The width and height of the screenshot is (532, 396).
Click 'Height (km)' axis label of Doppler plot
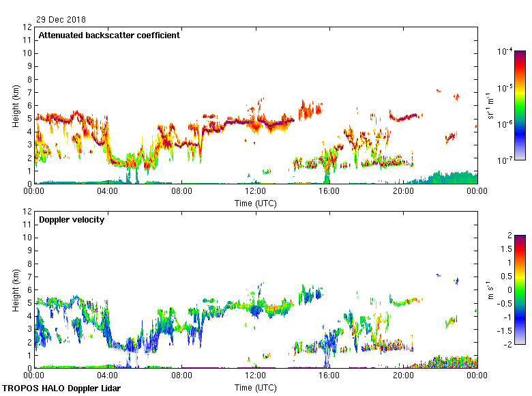pyautogui.click(x=15, y=290)
